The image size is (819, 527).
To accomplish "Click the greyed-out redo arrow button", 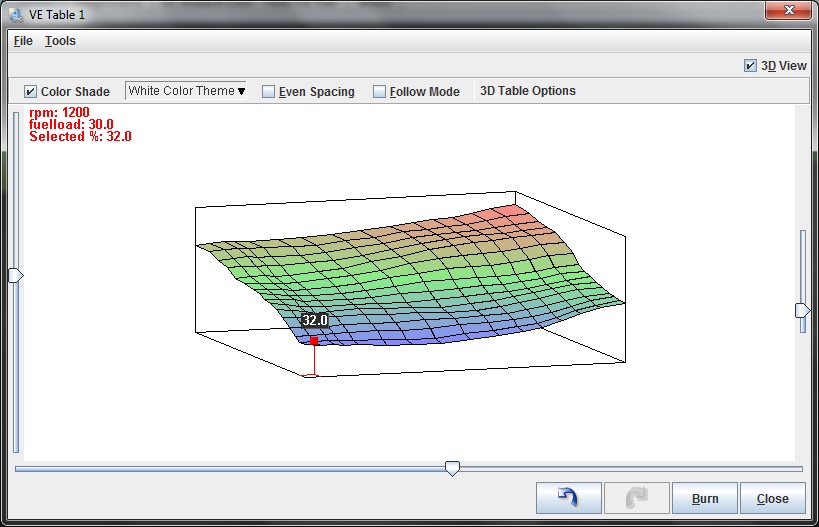I will tap(636, 498).
